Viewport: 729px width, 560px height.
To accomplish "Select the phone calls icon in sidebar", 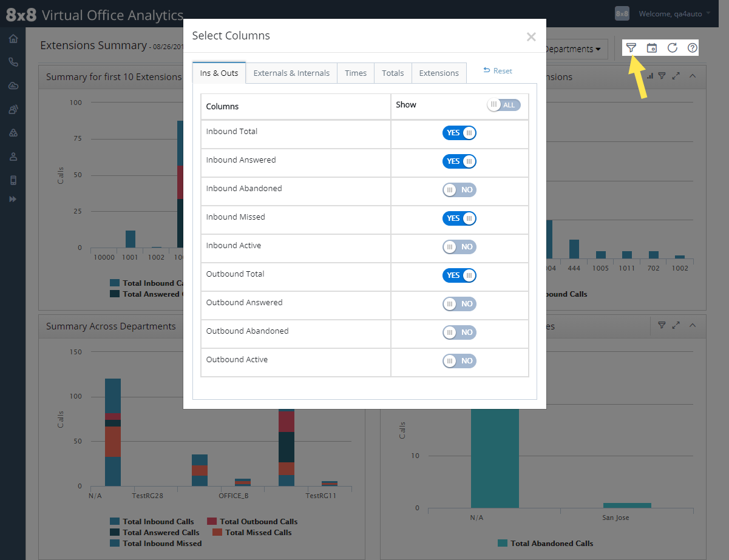I will [13, 61].
